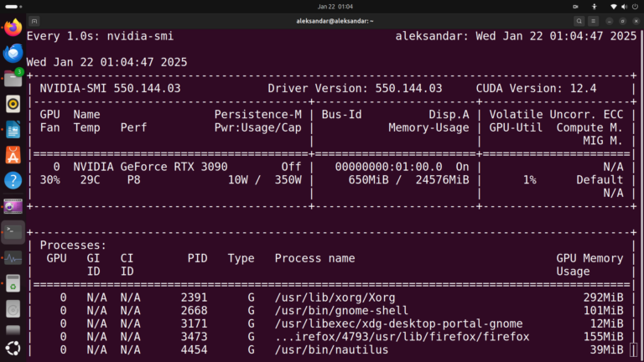Click process name '/usr/bin/nautilus'
The width and height of the screenshot is (644, 362).
331,349
